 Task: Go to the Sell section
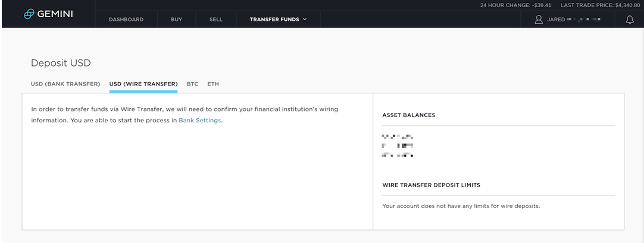[x=215, y=19]
